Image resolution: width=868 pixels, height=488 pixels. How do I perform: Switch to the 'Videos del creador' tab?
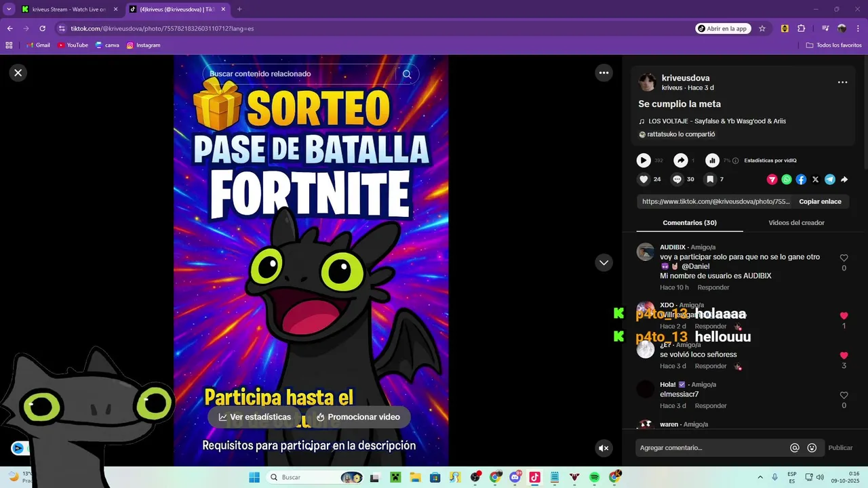(x=796, y=223)
